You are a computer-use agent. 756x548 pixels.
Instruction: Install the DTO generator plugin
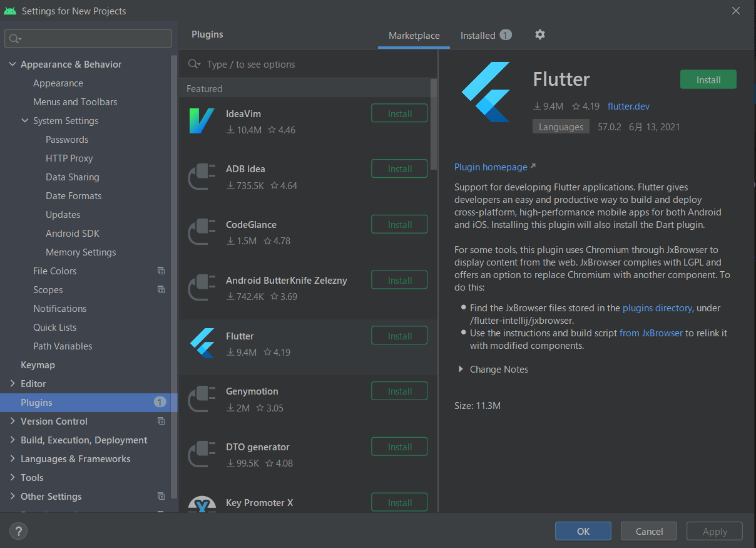(399, 447)
